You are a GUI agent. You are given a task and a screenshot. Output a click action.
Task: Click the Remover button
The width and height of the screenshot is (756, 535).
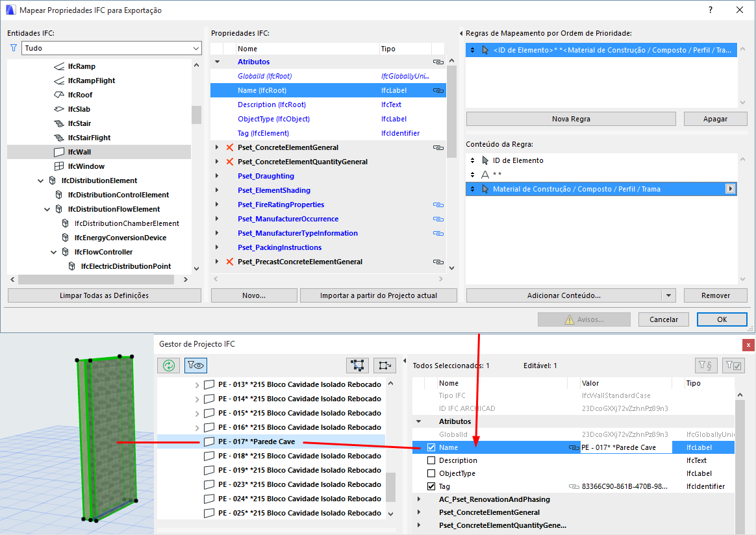pyautogui.click(x=716, y=295)
